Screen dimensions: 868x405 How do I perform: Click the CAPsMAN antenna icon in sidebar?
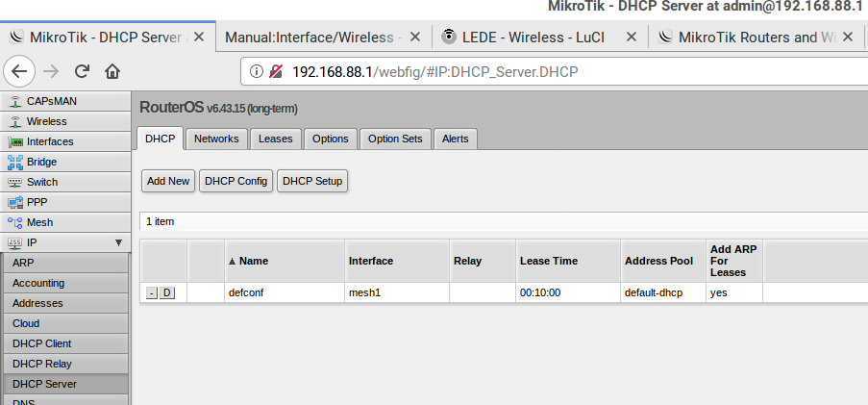point(15,101)
